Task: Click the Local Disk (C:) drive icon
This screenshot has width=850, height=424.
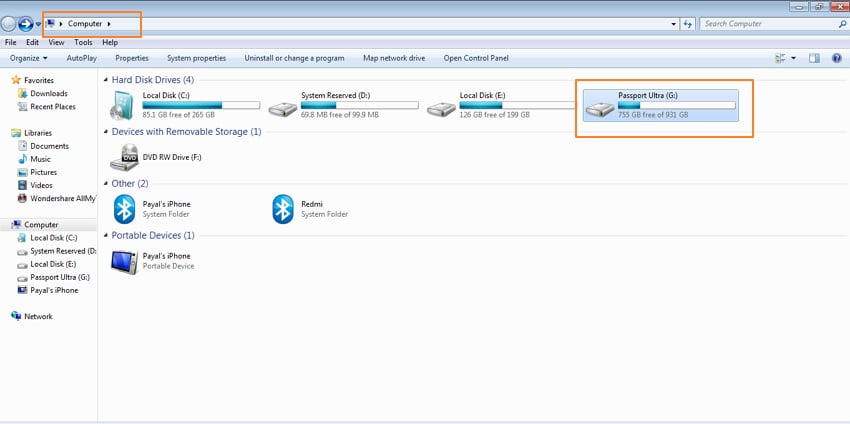Action: pos(124,105)
